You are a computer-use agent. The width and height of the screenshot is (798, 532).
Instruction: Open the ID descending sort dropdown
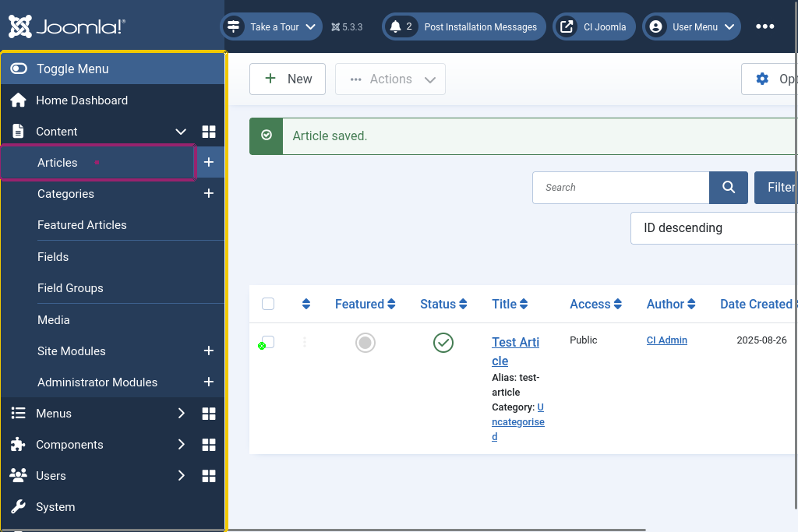[x=713, y=228]
